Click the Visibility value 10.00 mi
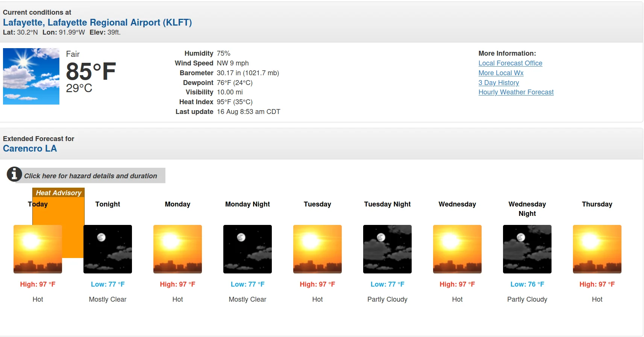Image resolution: width=644 pixels, height=337 pixels. click(x=230, y=92)
